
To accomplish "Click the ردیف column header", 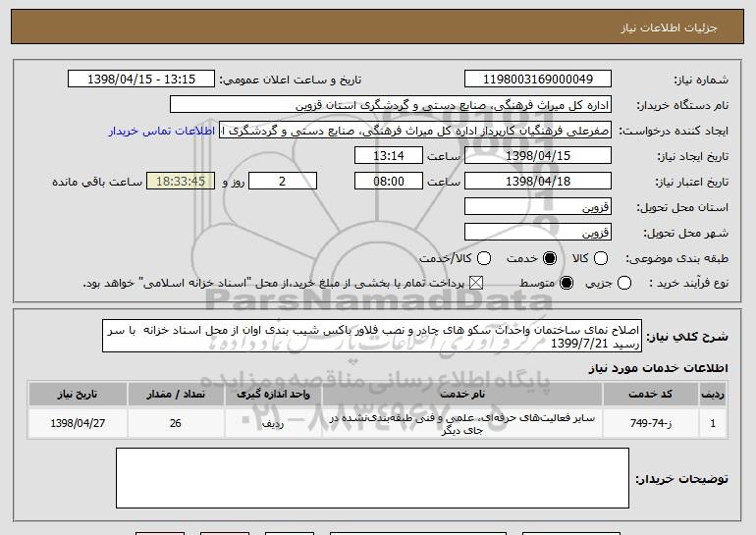I will pos(713,395).
